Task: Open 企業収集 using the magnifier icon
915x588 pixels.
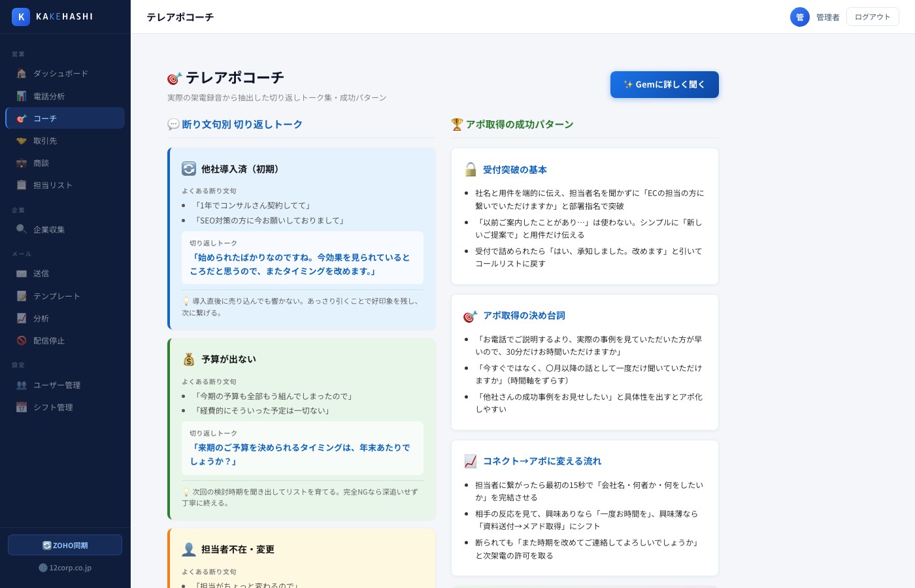Action: tap(22, 229)
